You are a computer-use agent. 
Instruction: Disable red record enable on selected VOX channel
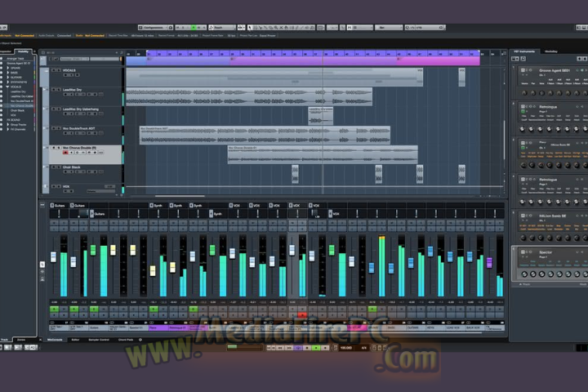click(x=302, y=315)
